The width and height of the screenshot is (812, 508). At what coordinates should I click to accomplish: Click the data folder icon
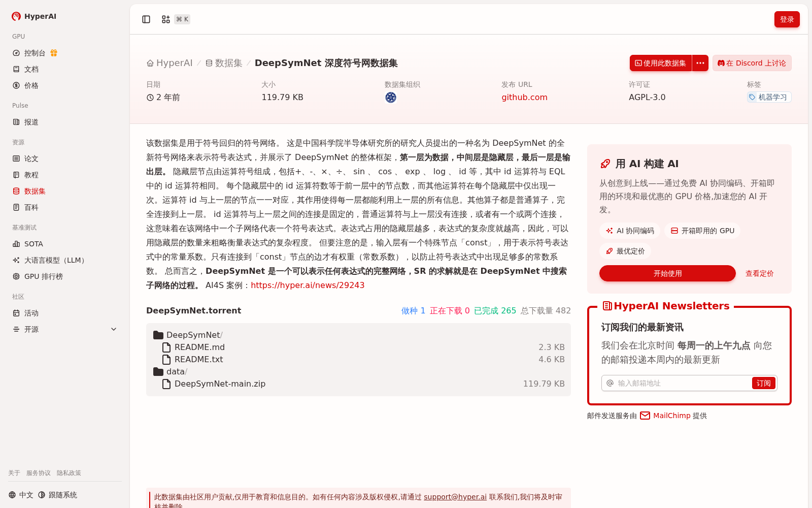coord(158,372)
